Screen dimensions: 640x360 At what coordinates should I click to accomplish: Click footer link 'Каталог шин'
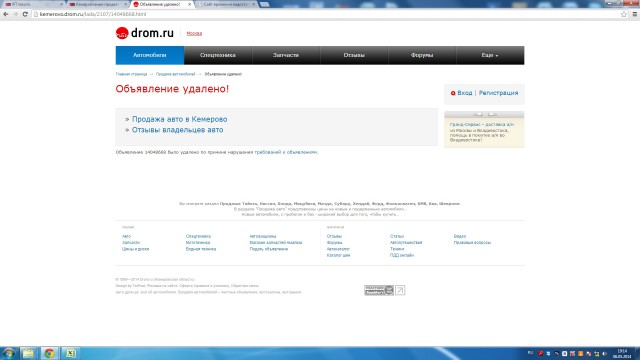(338, 256)
